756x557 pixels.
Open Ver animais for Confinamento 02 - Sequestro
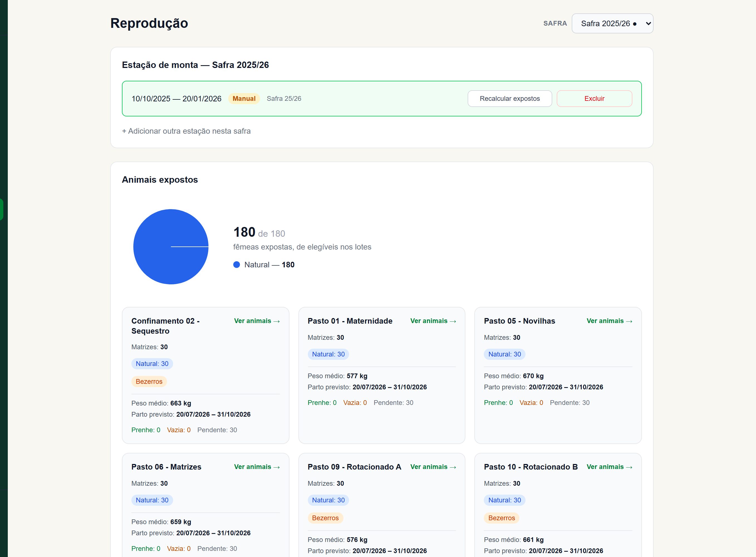pyautogui.click(x=257, y=321)
